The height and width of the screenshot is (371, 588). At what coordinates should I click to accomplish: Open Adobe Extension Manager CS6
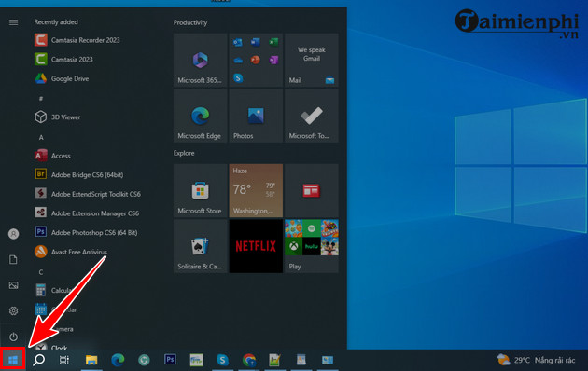pyautogui.click(x=87, y=213)
